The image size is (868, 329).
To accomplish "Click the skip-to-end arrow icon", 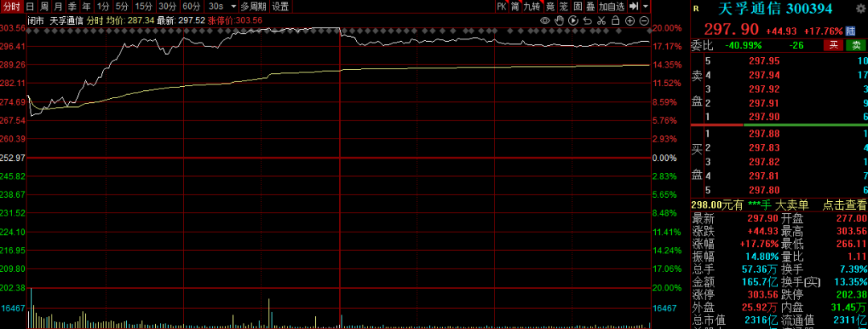I will [x=634, y=6].
